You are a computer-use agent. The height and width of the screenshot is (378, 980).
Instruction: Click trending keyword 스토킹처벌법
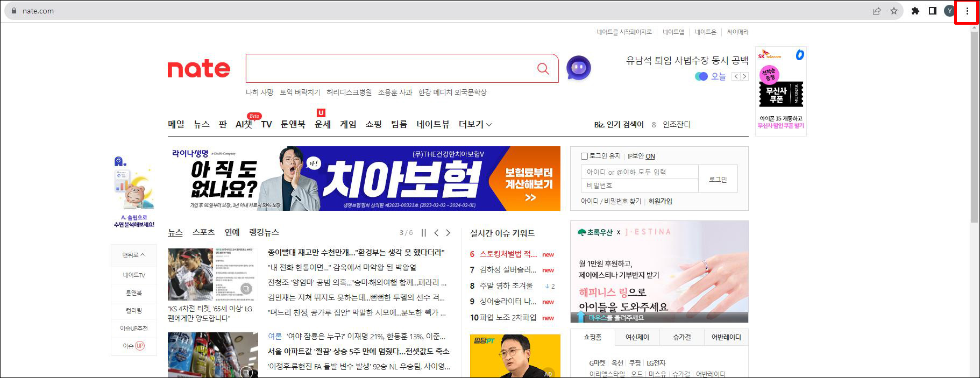(508, 254)
